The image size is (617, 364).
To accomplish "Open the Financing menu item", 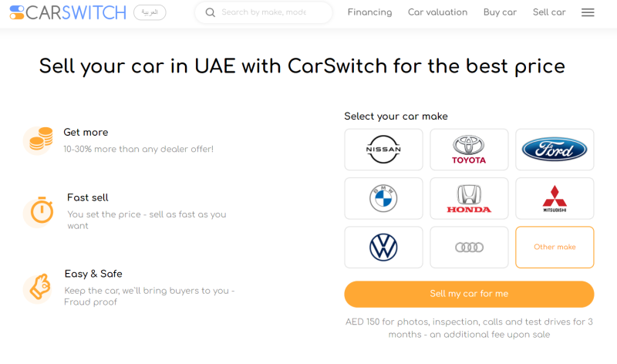I will 369,12.
